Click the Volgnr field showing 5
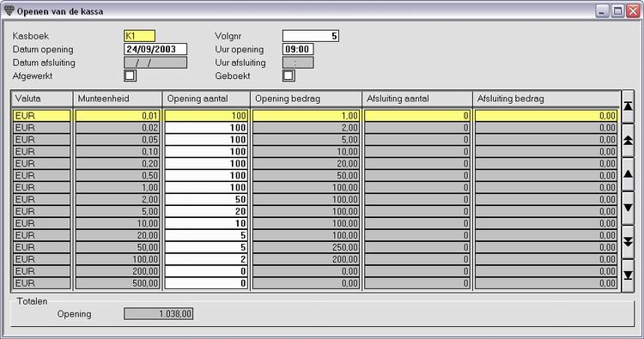The width and height of the screenshot is (644, 339). 311,36
